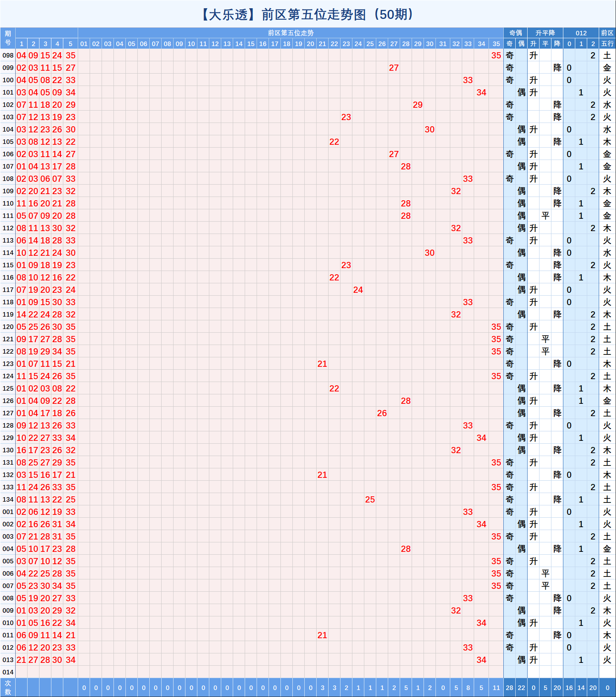Click the 奇 mark in row 103

[x=509, y=117]
